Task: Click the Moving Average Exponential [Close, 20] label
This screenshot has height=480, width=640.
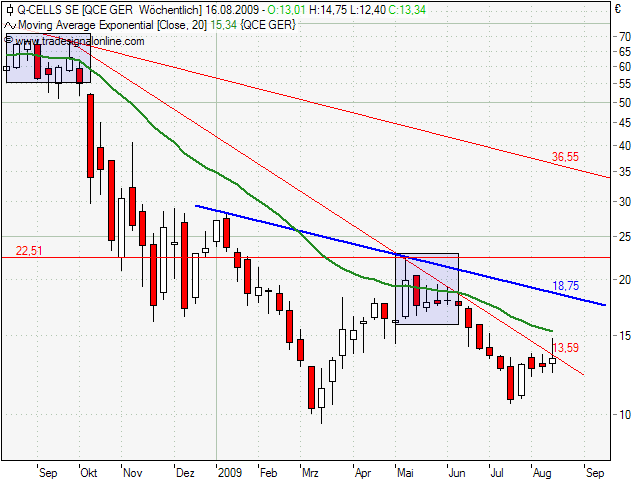Action: 113,23
